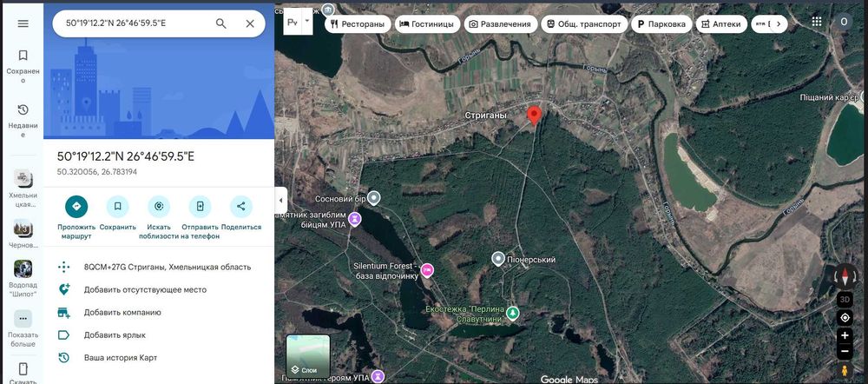This screenshot has height=384, width=868.
Task: Open the Saved places sidebar item
Action: [x=23, y=67]
